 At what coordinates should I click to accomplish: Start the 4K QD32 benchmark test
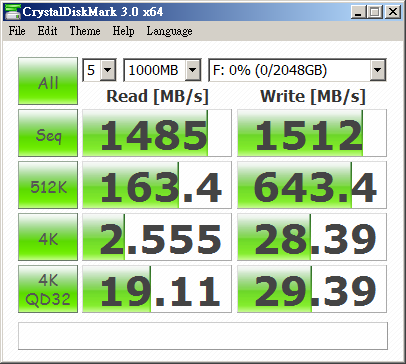tap(48, 289)
